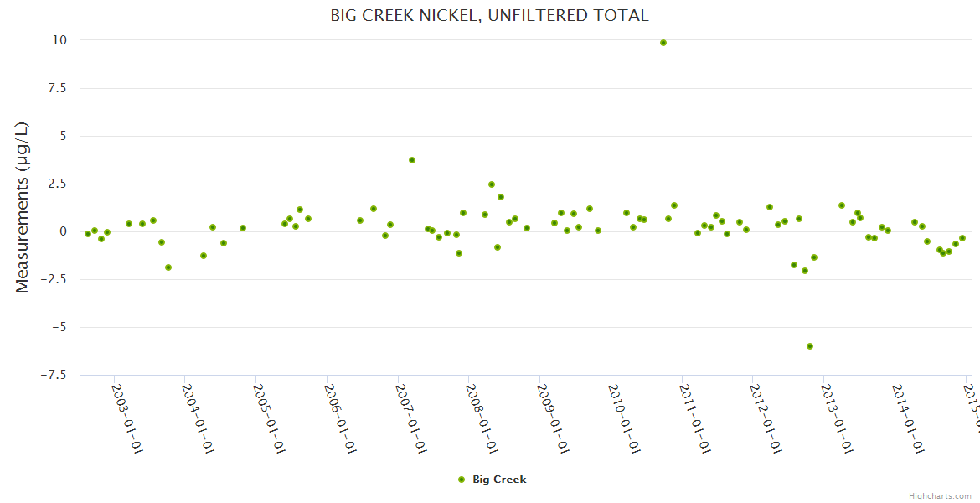Click the y-axis label 10
The width and height of the screenshot is (980, 503).
pos(59,40)
